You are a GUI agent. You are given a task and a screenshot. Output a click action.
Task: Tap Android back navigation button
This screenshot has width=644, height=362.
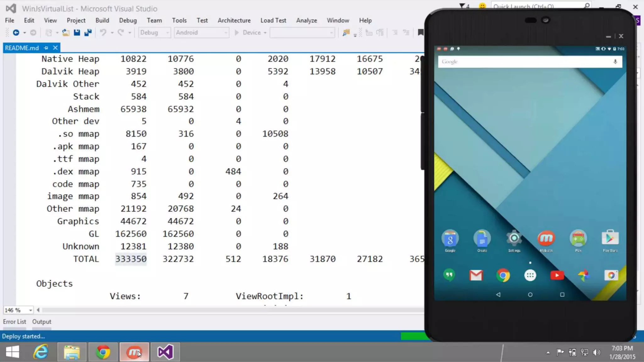click(x=498, y=294)
